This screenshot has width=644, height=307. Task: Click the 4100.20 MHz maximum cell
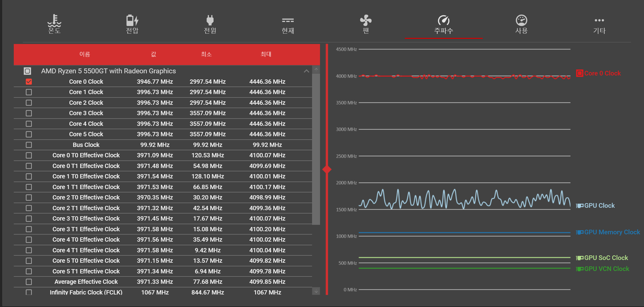(x=267, y=229)
